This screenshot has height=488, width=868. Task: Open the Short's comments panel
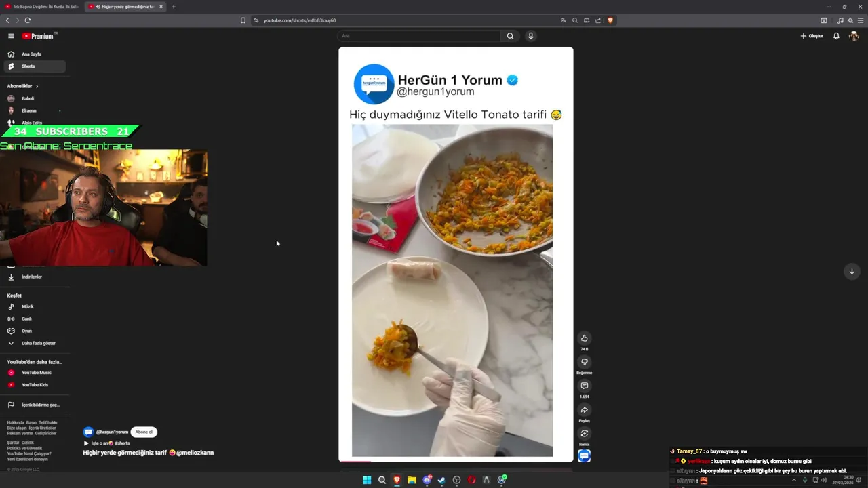coord(585,386)
